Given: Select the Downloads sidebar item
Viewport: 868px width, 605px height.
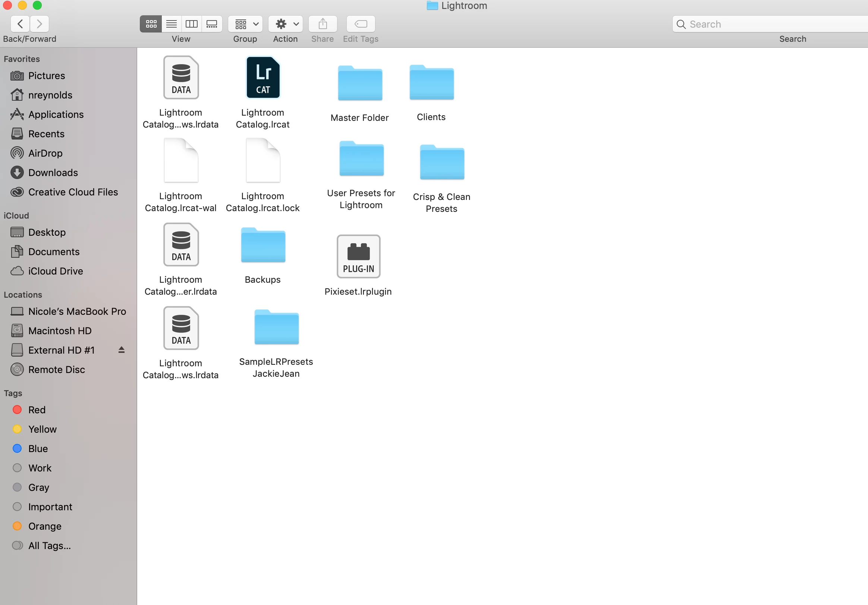Looking at the screenshot, I should (53, 173).
